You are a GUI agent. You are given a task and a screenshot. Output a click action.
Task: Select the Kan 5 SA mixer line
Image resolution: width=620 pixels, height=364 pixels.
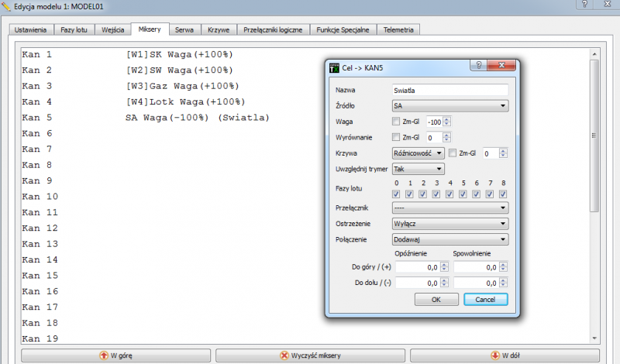pyautogui.click(x=197, y=118)
